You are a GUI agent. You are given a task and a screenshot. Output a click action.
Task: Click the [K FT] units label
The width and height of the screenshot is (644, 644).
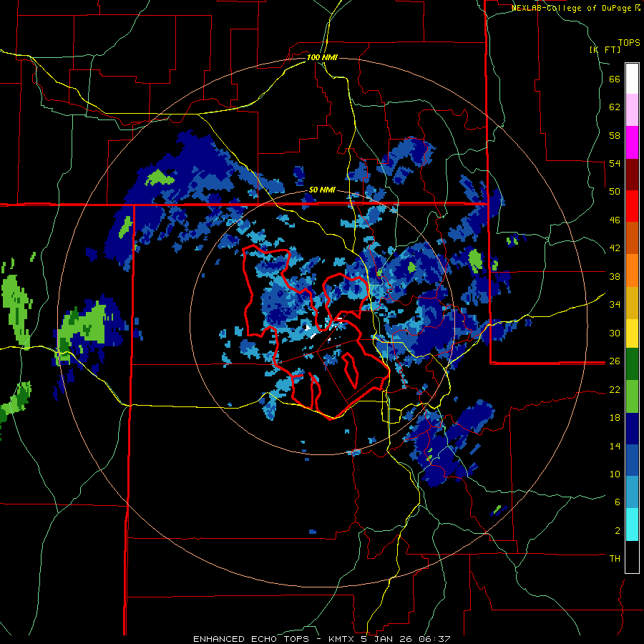point(605,49)
